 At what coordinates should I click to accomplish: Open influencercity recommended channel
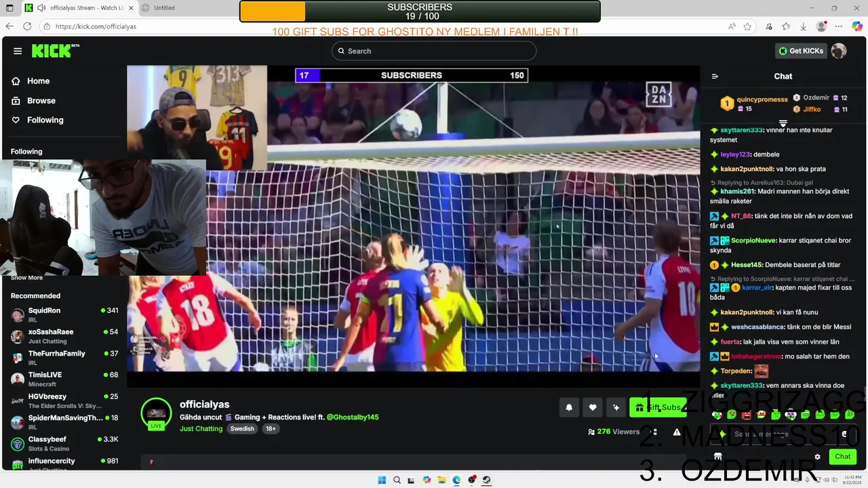point(64,464)
